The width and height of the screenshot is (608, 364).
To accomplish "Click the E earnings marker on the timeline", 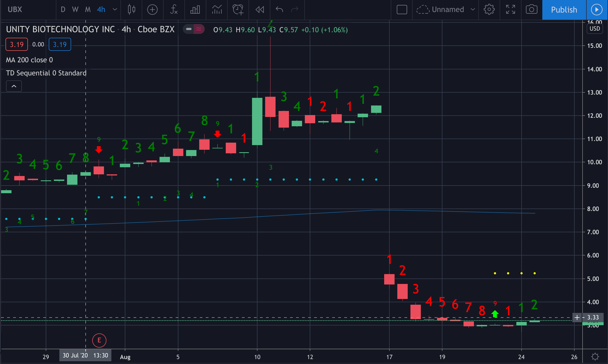I will click(x=99, y=340).
